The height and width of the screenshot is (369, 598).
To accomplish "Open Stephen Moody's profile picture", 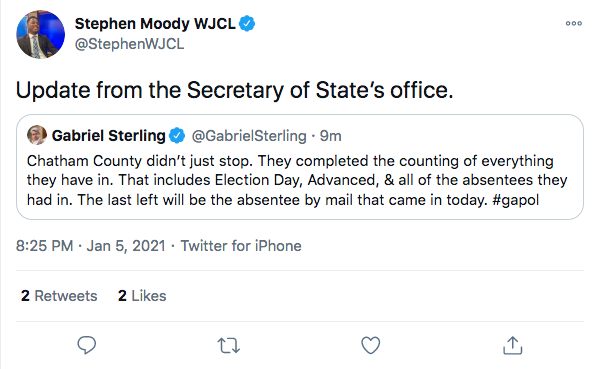I will [x=40, y=34].
